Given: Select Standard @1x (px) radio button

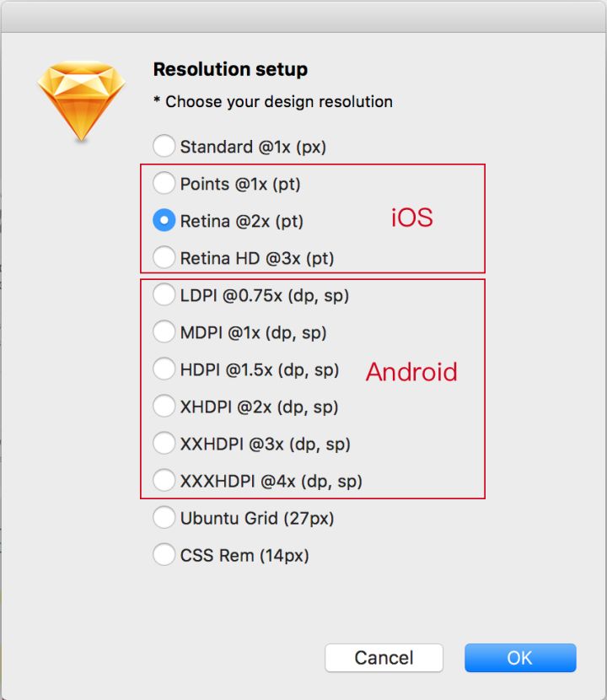Looking at the screenshot, I should [164, 147].
